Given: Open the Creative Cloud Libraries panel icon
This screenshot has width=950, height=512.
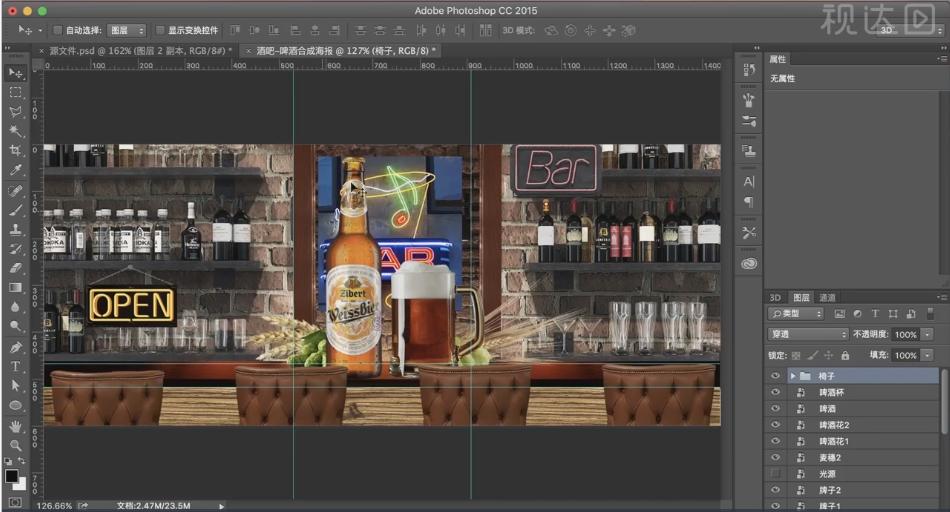Looking at the screenshot, I should [749, 264].
